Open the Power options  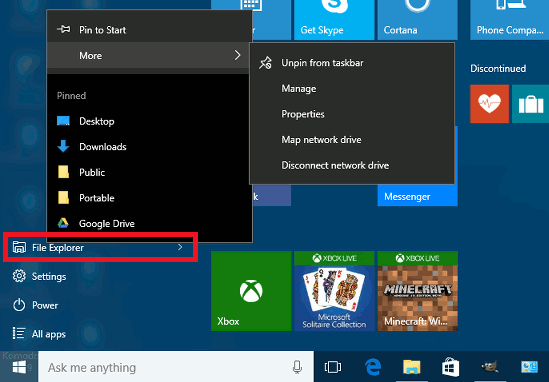coord(100,305)
